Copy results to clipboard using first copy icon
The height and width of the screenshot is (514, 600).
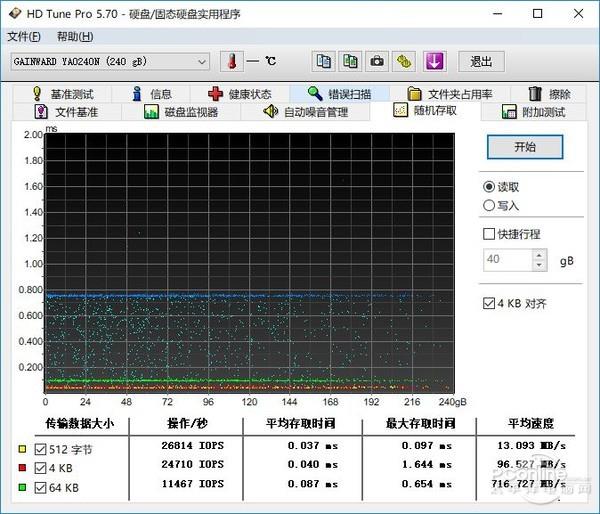[x=324, y=61]
